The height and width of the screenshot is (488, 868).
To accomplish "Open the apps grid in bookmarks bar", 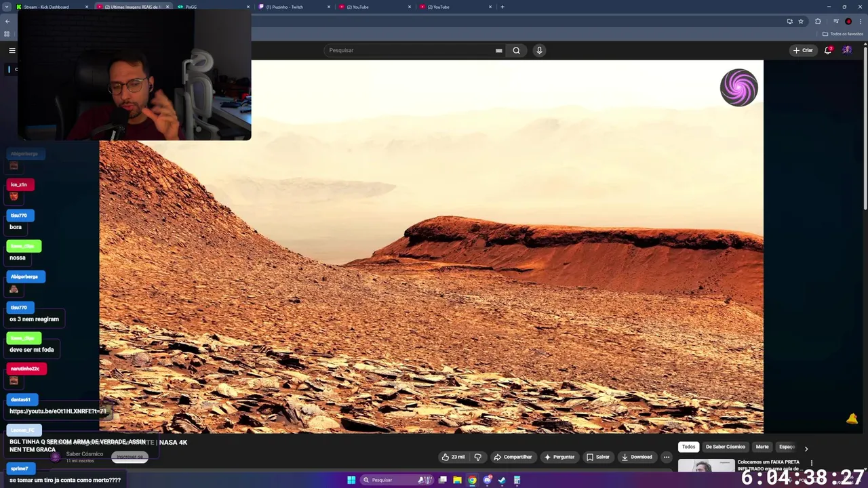I will point(7,34).
